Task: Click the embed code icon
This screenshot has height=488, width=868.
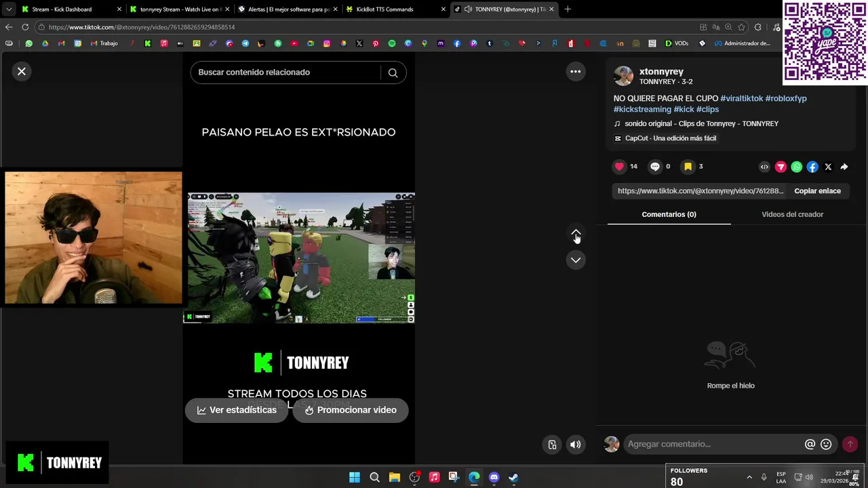Action: pyautogui.click(x=764, y=167)
